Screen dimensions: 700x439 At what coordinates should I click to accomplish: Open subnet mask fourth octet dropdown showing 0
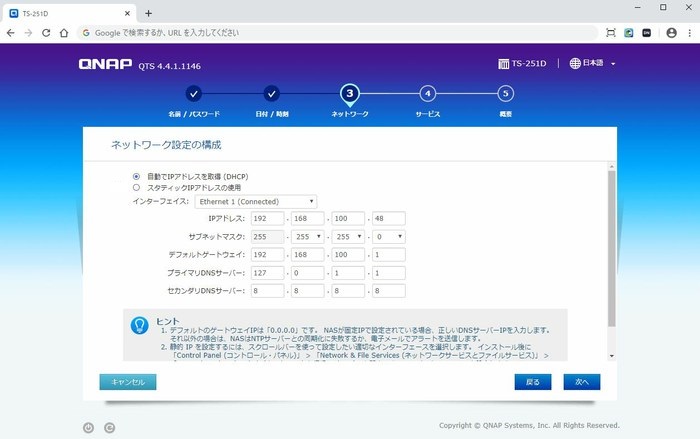[x=388, y=237]
